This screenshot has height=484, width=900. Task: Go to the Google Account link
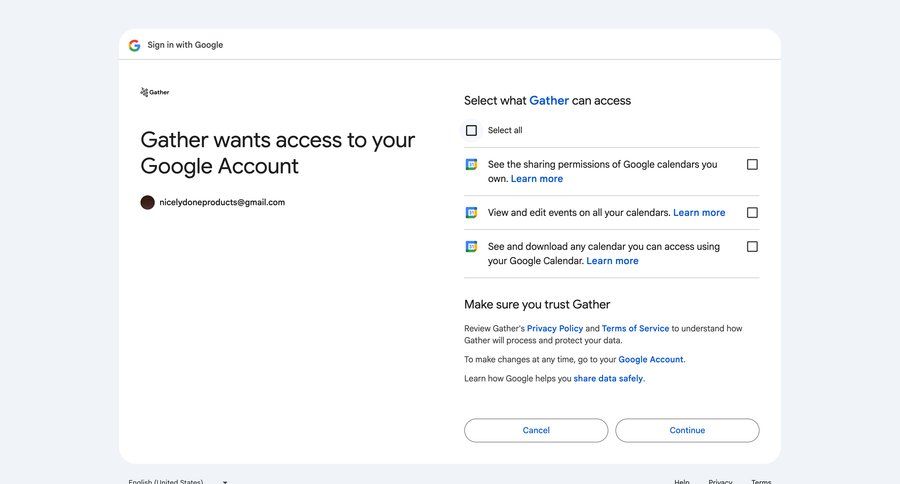point(651,359)
